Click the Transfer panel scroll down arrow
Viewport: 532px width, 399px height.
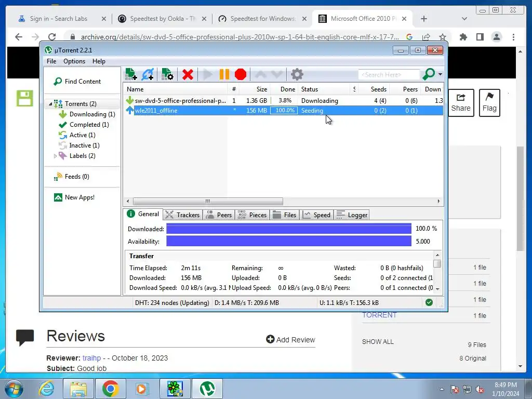coord(437,289)
